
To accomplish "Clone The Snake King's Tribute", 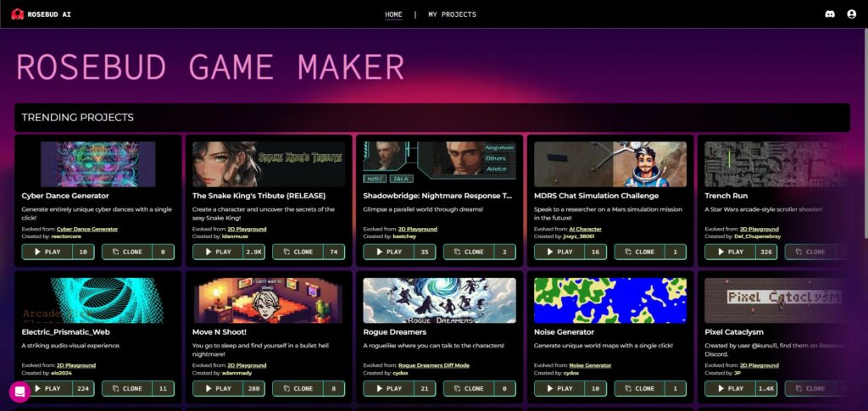I will point(298,252).
